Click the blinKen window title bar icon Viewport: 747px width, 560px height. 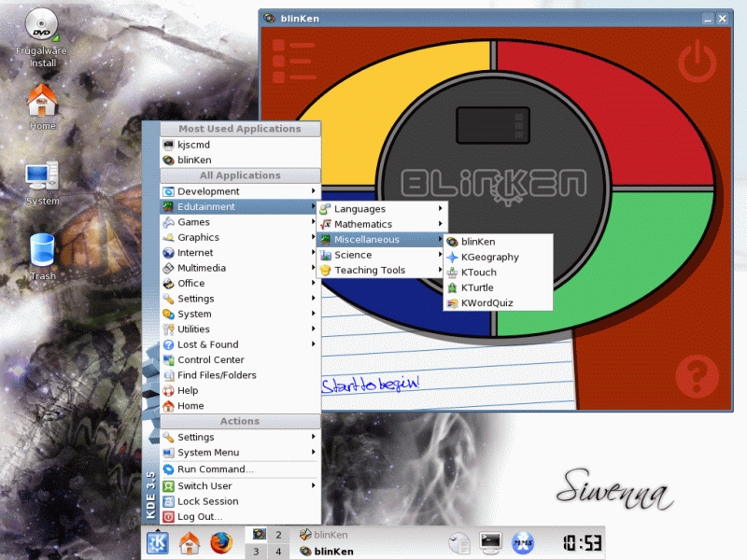[270, 18]
